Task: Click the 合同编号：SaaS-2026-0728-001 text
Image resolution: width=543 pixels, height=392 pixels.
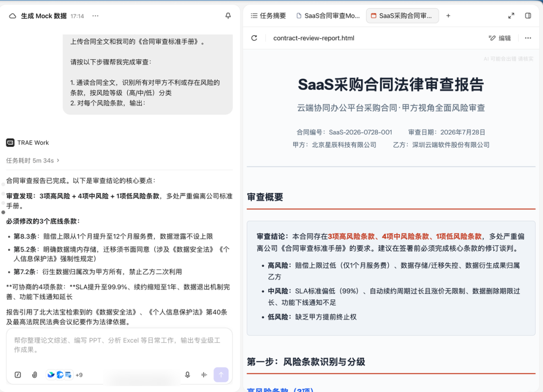Action: click(x=344, y=132)
